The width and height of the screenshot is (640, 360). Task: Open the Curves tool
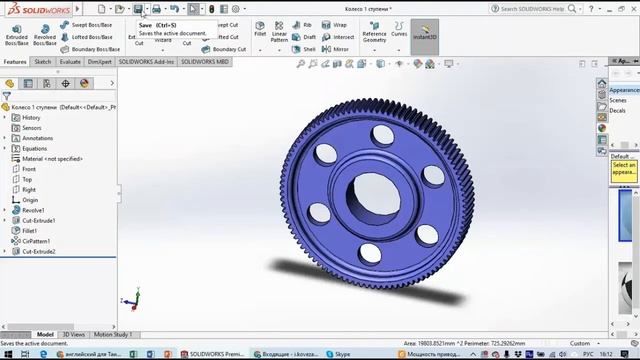point(399,29)
